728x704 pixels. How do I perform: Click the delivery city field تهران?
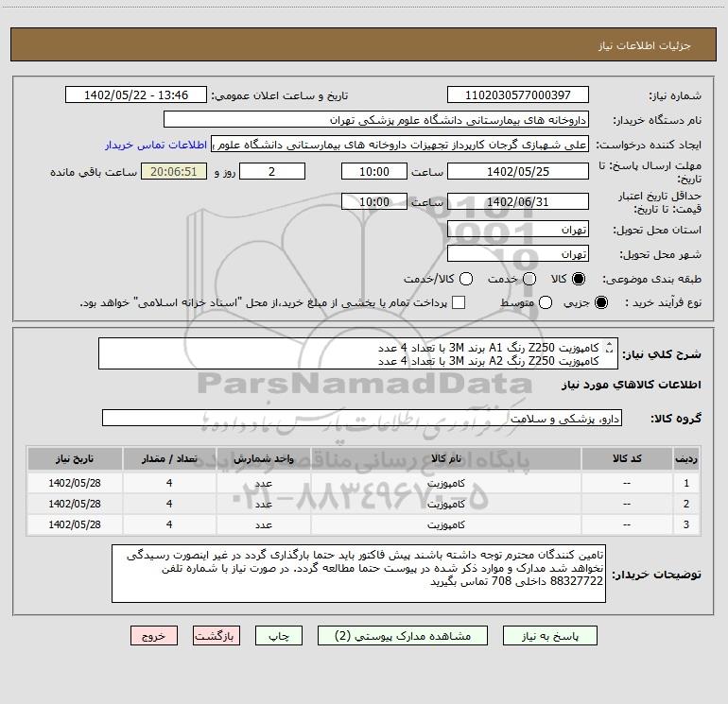(x=518, y=254)
